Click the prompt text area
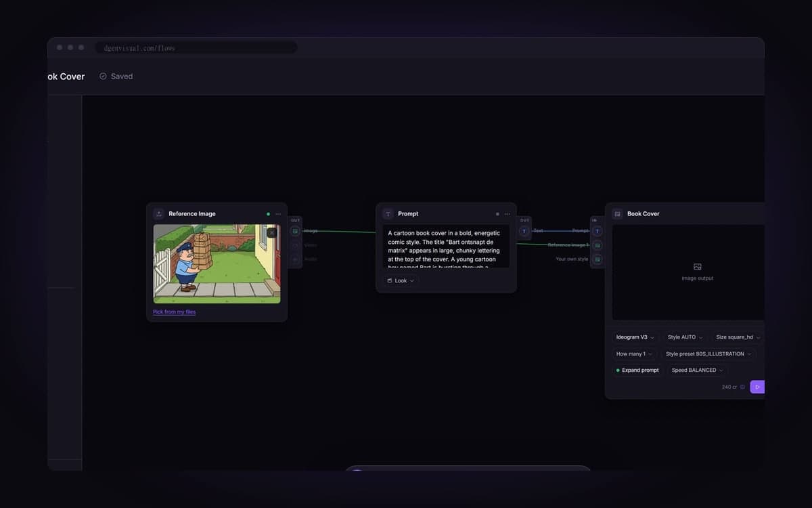Viewport: 812px width, 508px height. 446,247
